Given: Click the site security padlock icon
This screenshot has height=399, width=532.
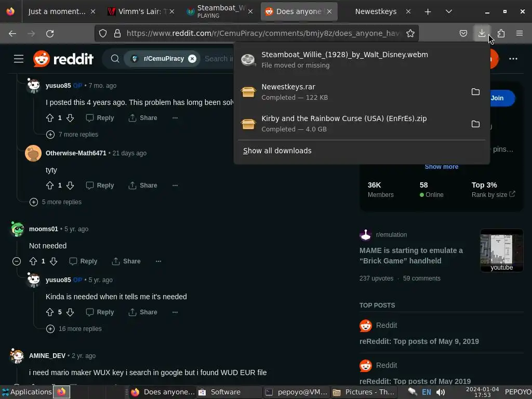Looking at the screenshot, I should point(117,33).
